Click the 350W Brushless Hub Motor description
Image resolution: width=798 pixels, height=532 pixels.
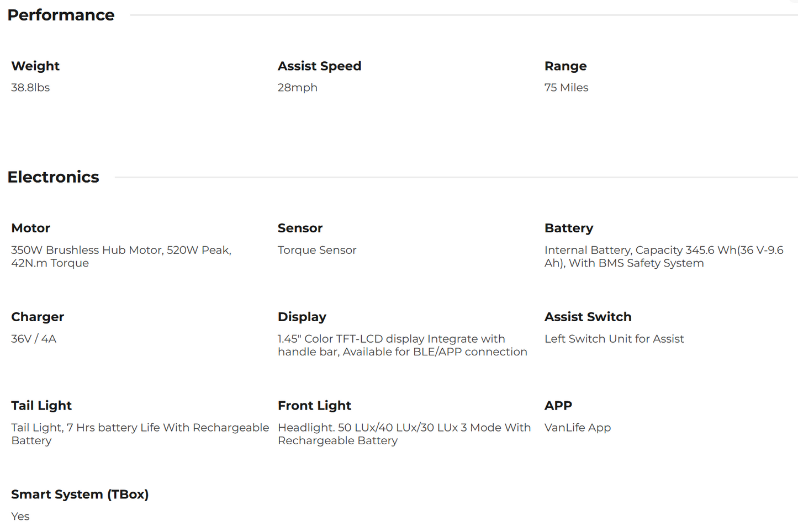tap(121, 257)
